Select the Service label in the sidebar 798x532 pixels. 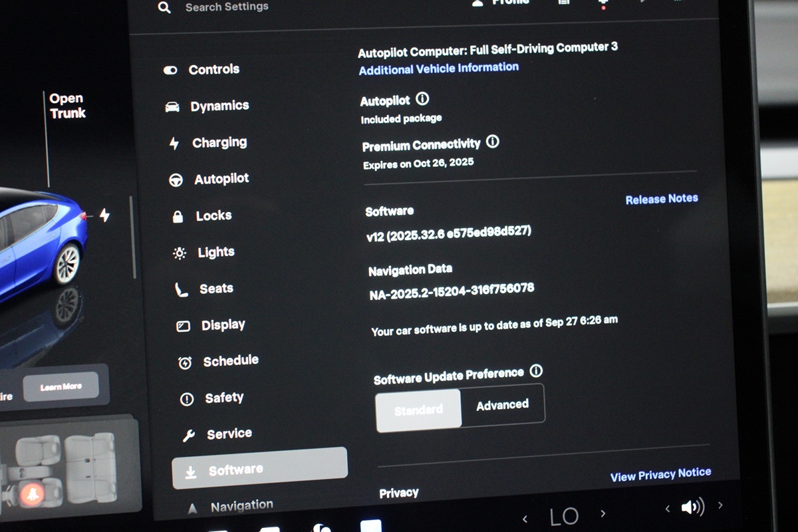tap(229, 434)
